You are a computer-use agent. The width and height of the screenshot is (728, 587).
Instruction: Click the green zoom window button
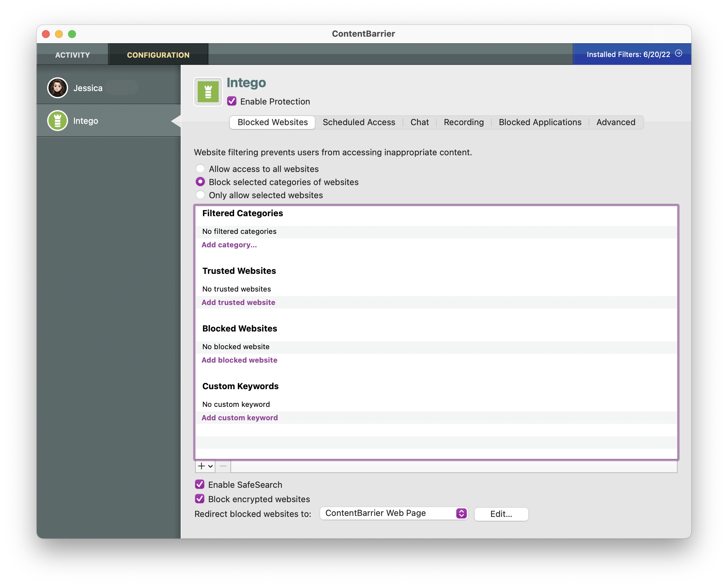72,34
